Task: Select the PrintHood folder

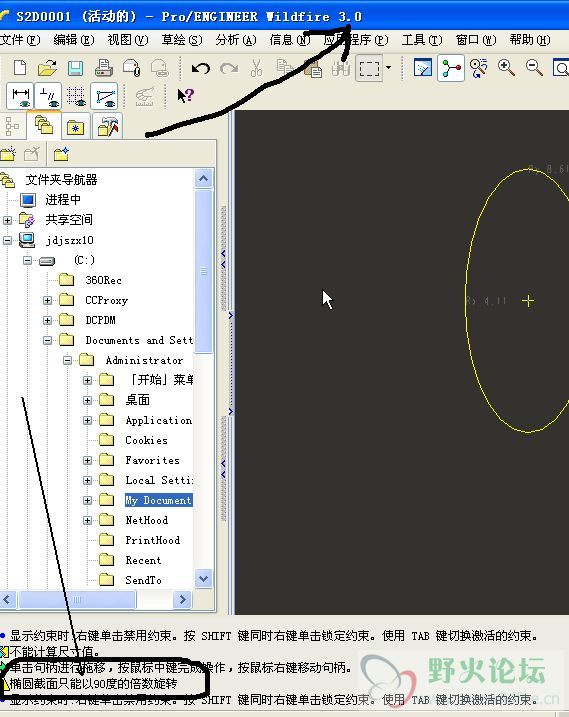Action: pyautogui.click(x=152, y=540)
